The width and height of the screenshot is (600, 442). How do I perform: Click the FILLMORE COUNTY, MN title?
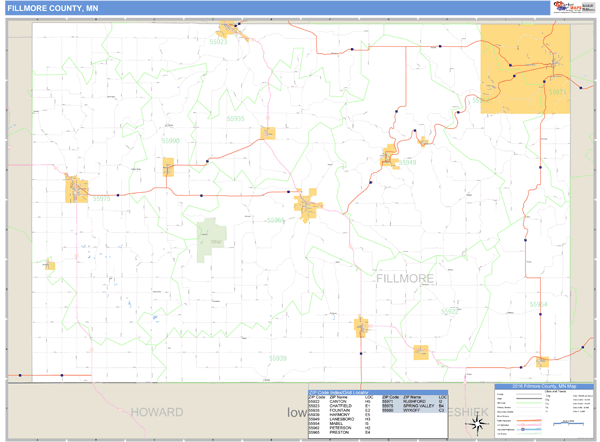click(50, 7)
